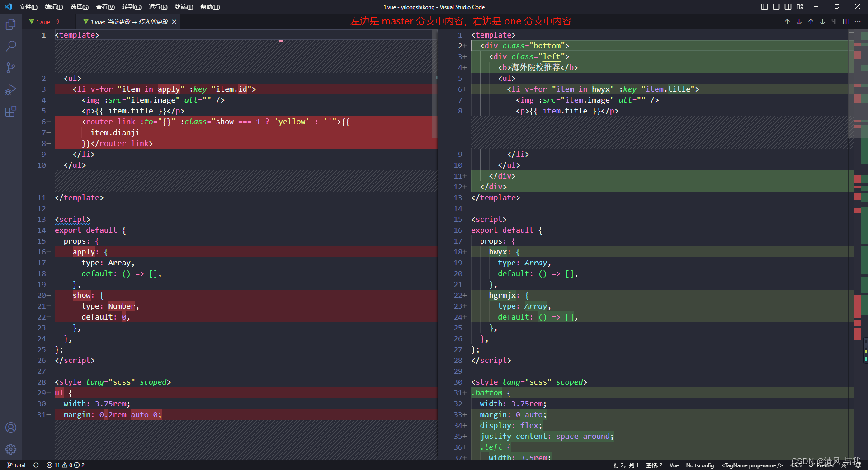The image size is (868, 470).
Task: Click 'div class="bottom"' line 2 right editor
Action: tap(663, 46)
